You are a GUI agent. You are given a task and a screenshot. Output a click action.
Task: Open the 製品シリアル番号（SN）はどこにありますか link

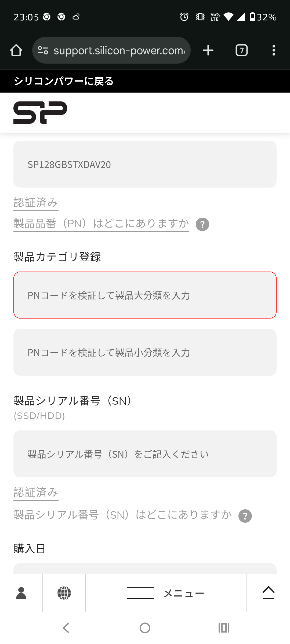(122, 515)
